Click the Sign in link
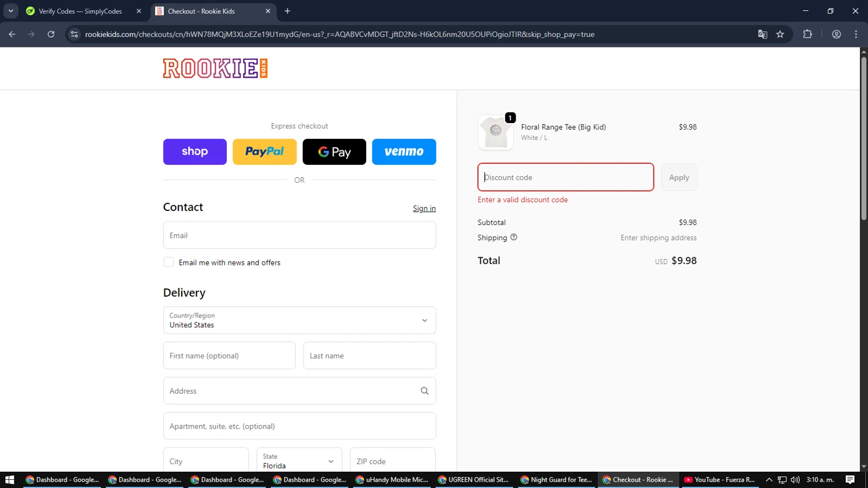Viewport: 868px width, 488px height. (x=424, y=209)
